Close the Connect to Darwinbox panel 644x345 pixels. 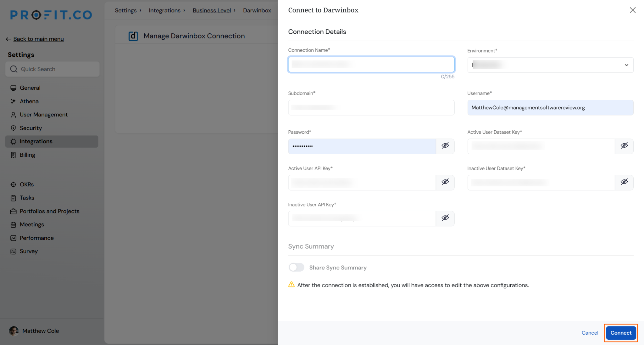[x=633, y=10]
